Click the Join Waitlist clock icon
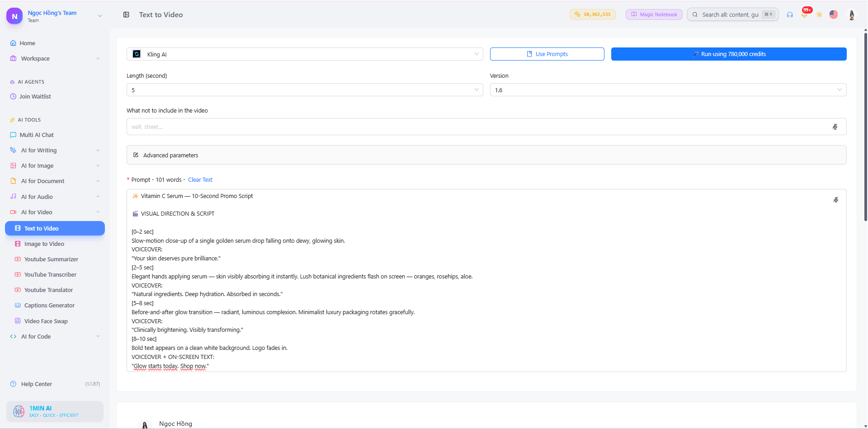The height and width of the screenshot is (429, 868). (13, 96)
